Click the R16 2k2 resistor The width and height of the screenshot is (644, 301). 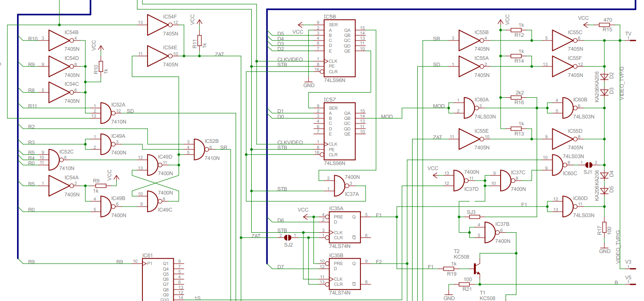pyautogui.click(x=519, y=98)
